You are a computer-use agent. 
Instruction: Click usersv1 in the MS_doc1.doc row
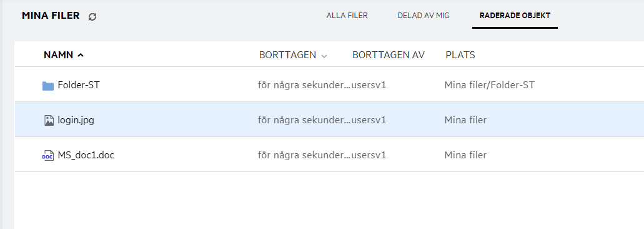pos(369,155)
